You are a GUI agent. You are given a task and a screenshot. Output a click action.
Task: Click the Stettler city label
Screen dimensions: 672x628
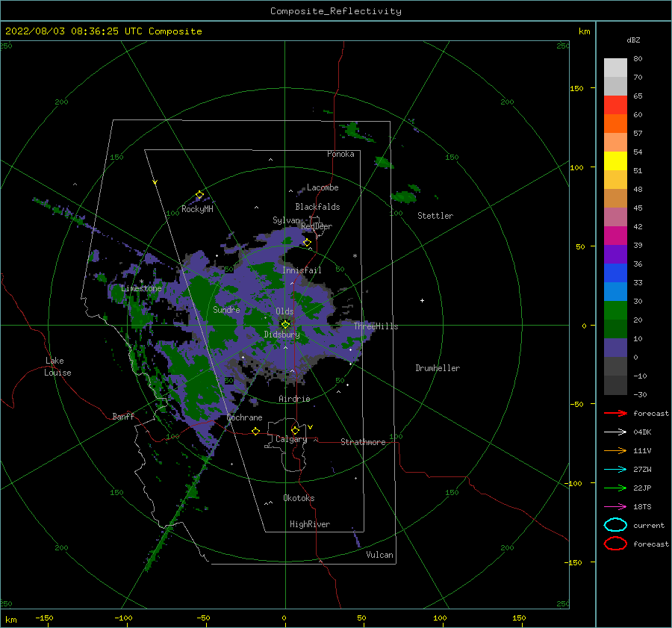435,216
